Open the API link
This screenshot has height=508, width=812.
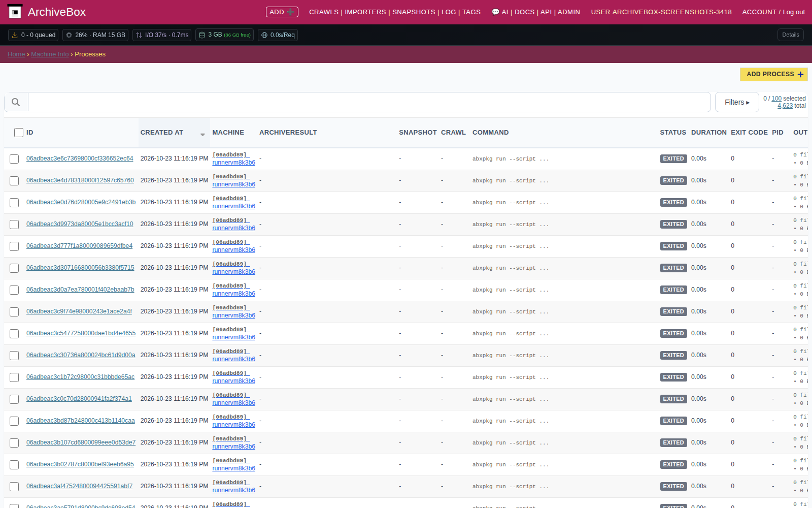click(x=546, y=12)
